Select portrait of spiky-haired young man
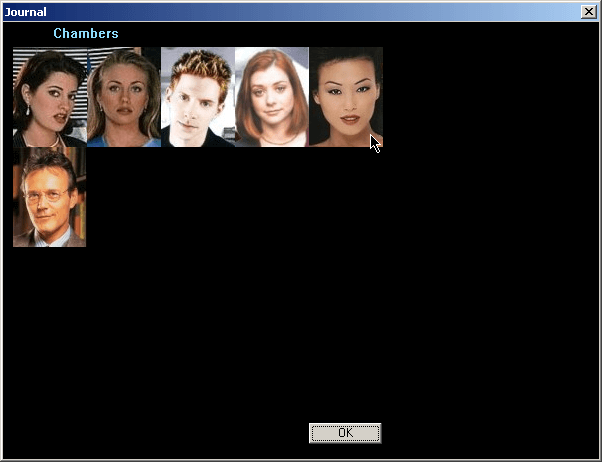602x462 pixels. (x=198, y=97)
